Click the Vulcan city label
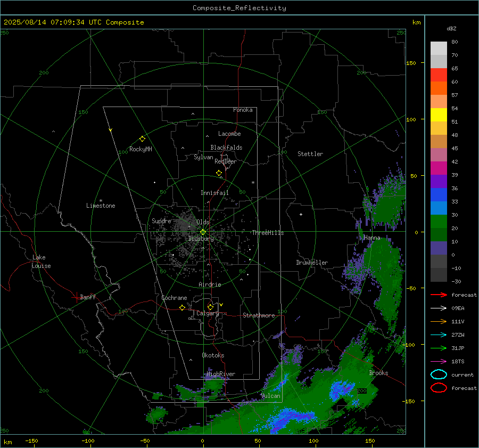479x448 pixels. (x=271, y=396)
